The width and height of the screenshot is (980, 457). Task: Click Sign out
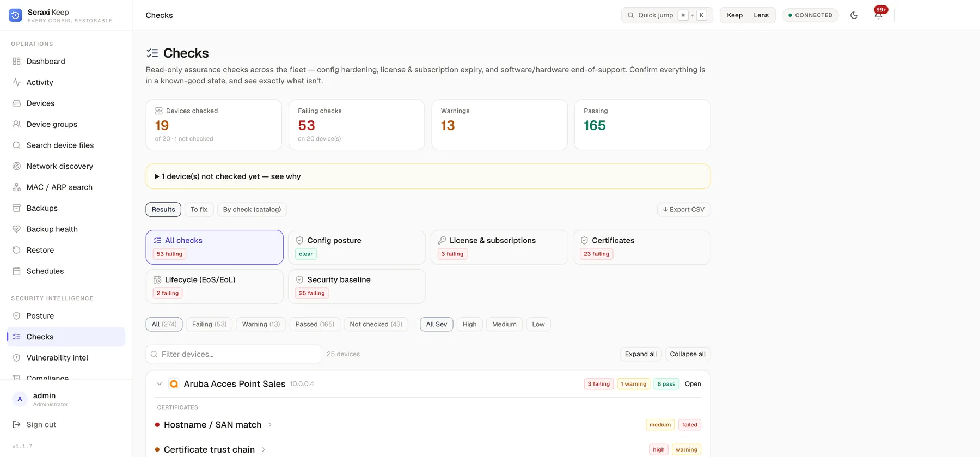point(41,424)
